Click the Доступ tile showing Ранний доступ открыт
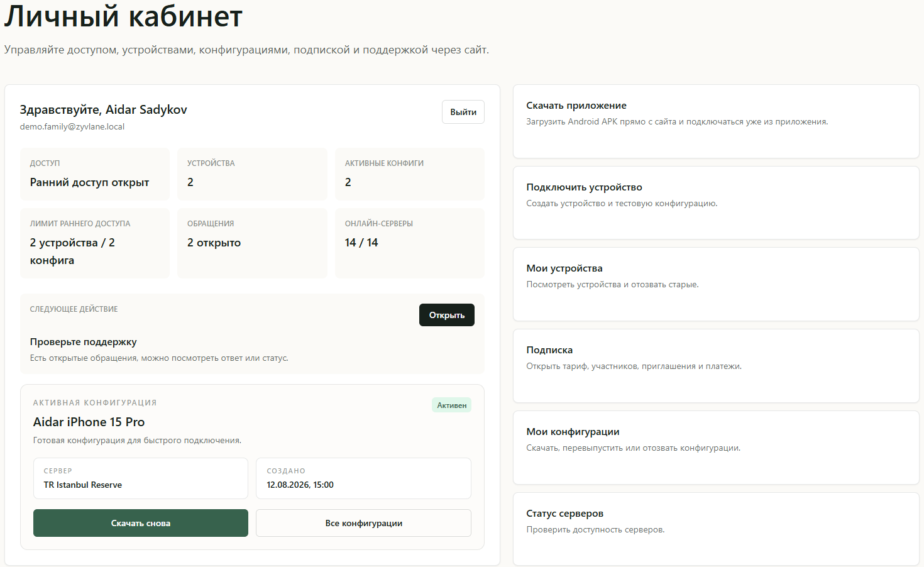 (x=95, y=174)
